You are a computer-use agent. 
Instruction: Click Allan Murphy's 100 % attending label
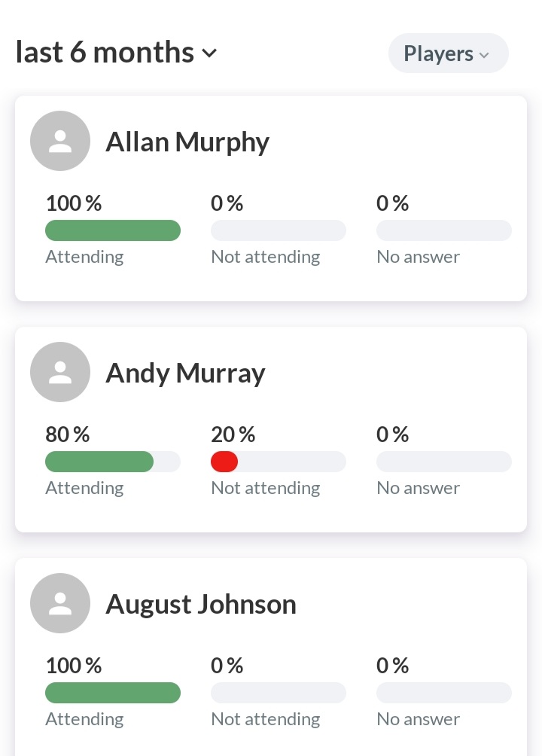73,203
